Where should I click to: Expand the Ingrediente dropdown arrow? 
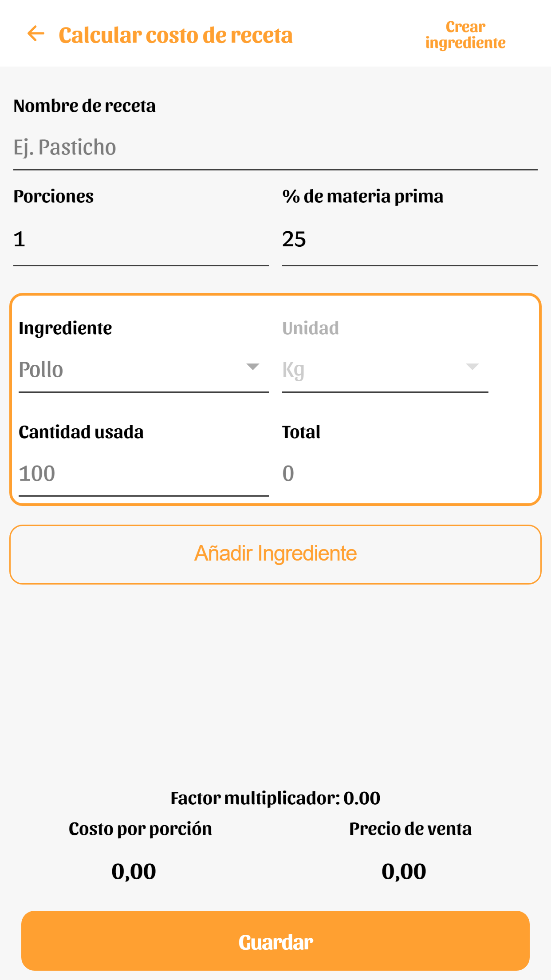(252, 367)
